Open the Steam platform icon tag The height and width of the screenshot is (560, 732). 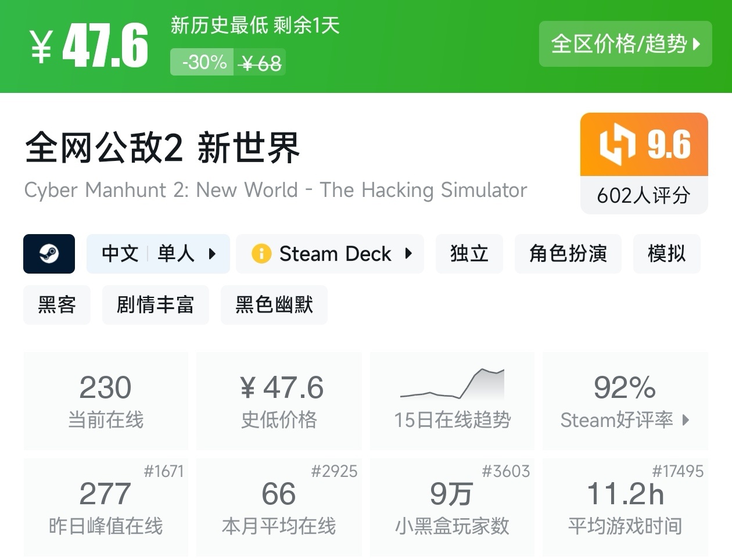(x=49, y=254)
